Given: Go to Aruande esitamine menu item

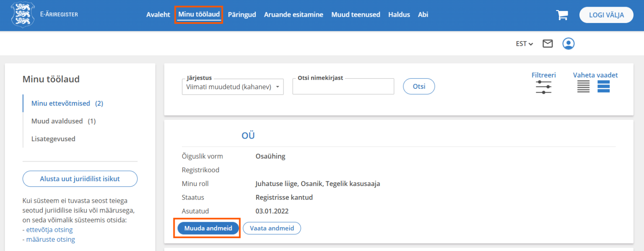Looking at the screenshot, I should click(293, 15).
